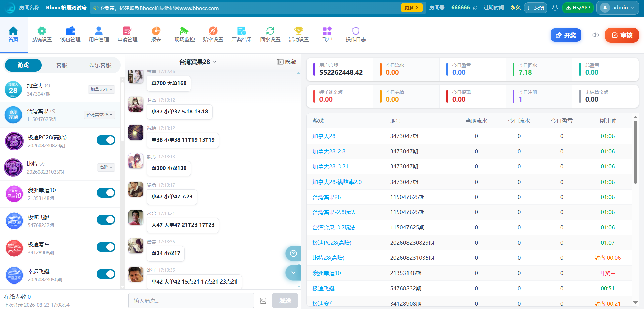Click the 澳洲幸运10 game logo
This screenshot has height=309, width=644.
click(x=14, y=194)
